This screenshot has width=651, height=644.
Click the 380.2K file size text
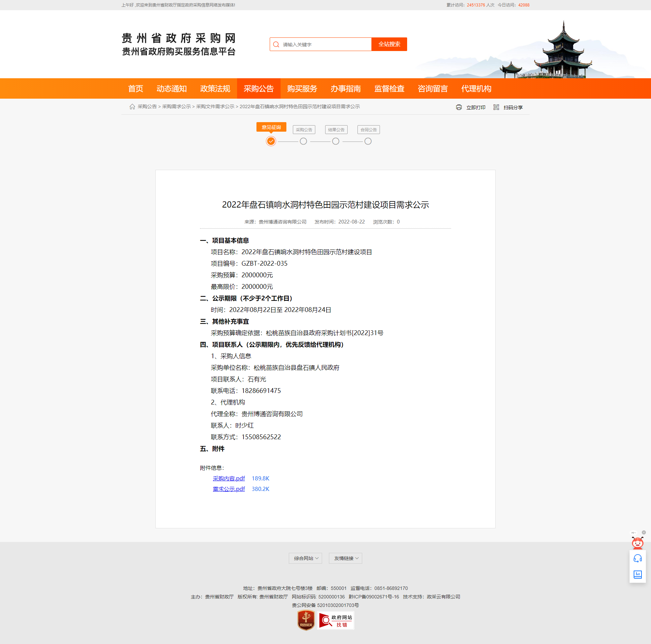pyautogui.click(x=261, y=489)
